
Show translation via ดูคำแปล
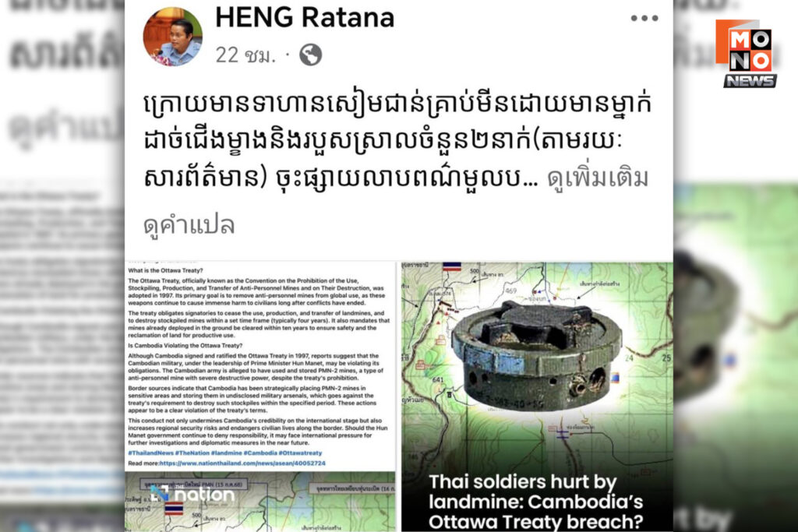coord(189,225)
